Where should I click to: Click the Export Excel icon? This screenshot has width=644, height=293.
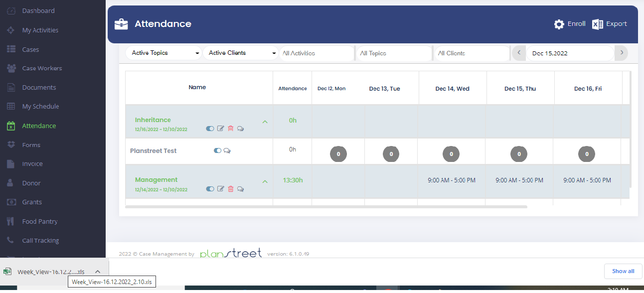(597, 24)
